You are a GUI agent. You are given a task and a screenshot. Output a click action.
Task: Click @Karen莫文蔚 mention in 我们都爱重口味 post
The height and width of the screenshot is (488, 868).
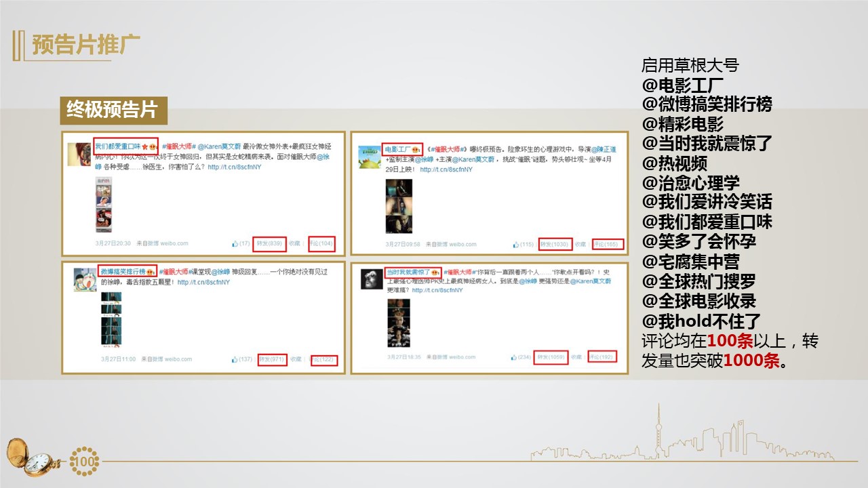(219, 146)
